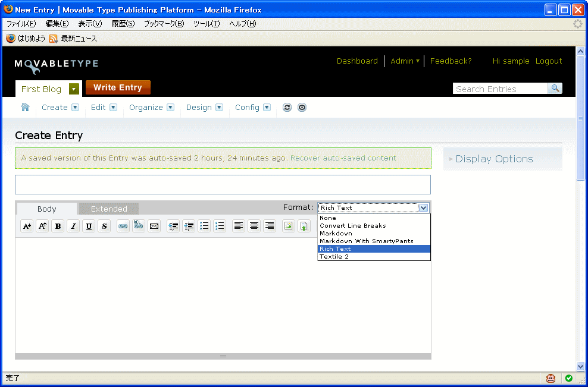Select Convert Line Breaks format option

374,225
